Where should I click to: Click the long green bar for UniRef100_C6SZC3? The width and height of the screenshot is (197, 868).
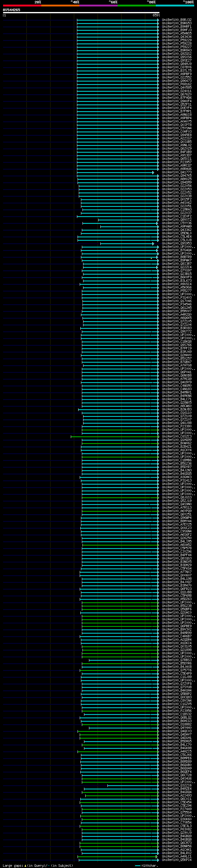pos(115,437)
